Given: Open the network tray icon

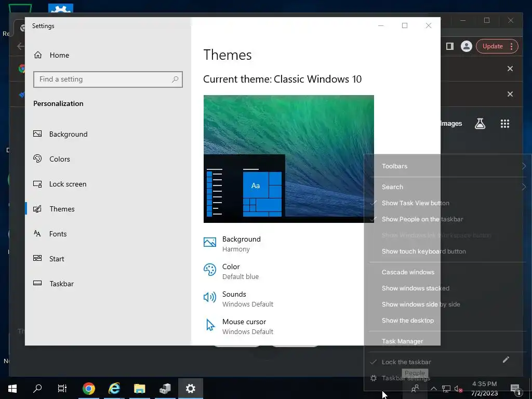Looking at the screenshot, I should (x=446, y=389).
